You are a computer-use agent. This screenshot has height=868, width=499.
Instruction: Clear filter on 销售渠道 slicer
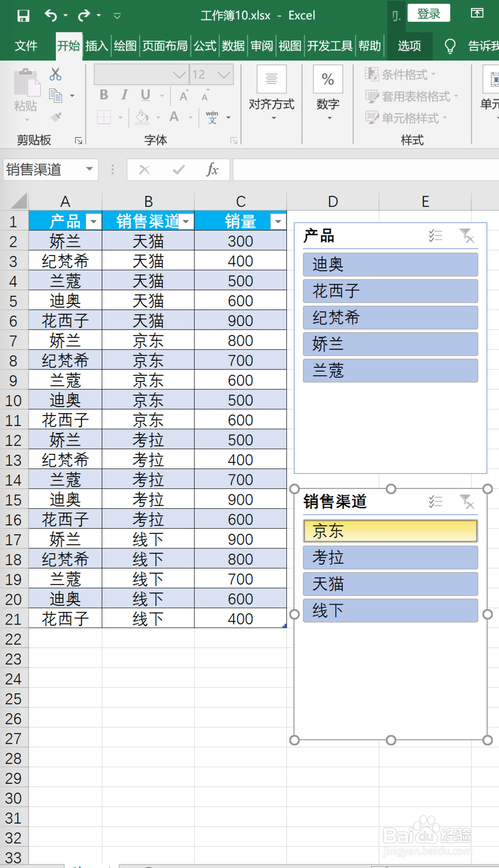[x=467, y=501]
